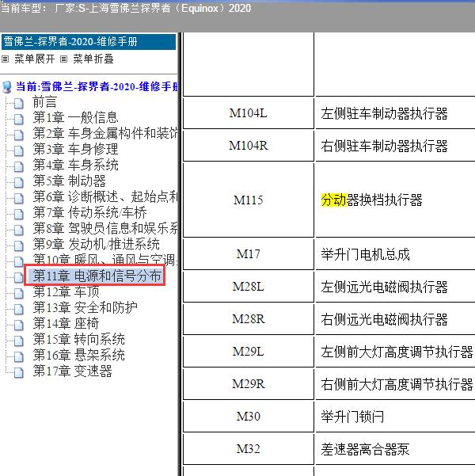Image resolution: width=475 pixels, height=476 pixels.
Task: Open 第2章 车身金属构件和装饰
Action: [105, 133]
